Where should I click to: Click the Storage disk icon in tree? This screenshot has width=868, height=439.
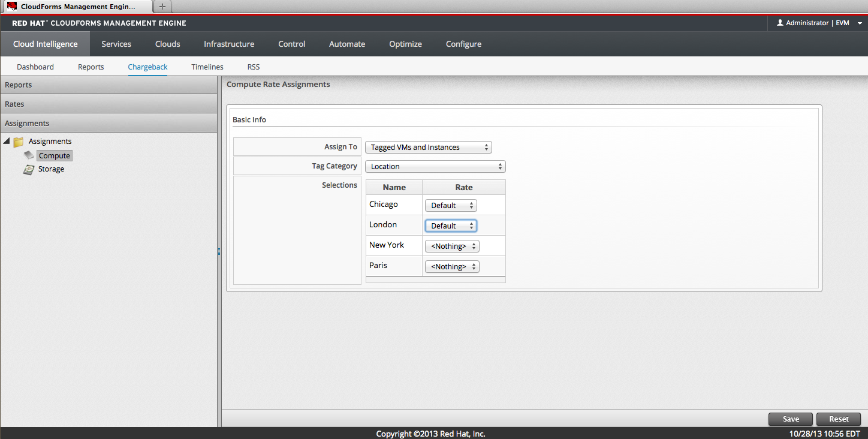point(29,170)
